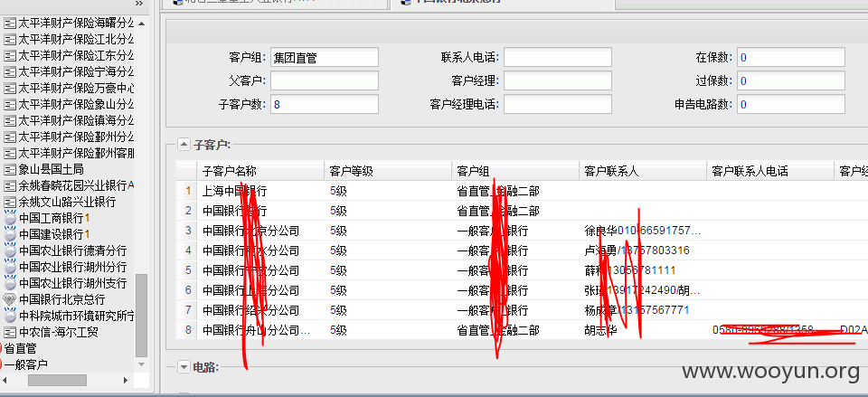The width and height of the screenshot is (868, 397).
Task: Collapse the 子客户 section
Action: [184, 145]
